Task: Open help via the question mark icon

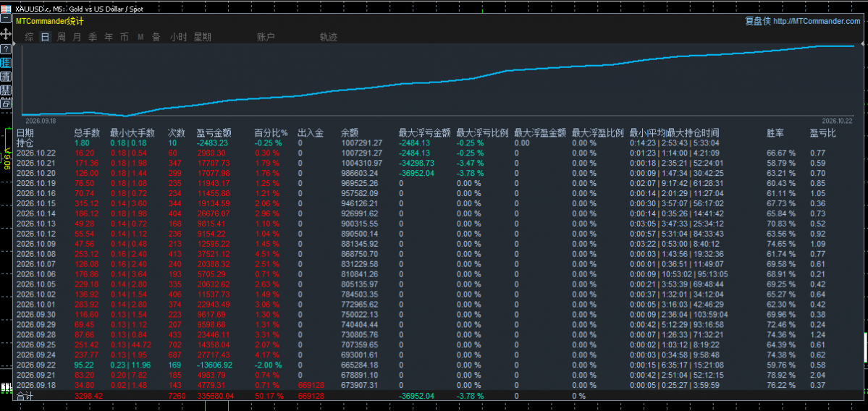Action: point(6,49)
